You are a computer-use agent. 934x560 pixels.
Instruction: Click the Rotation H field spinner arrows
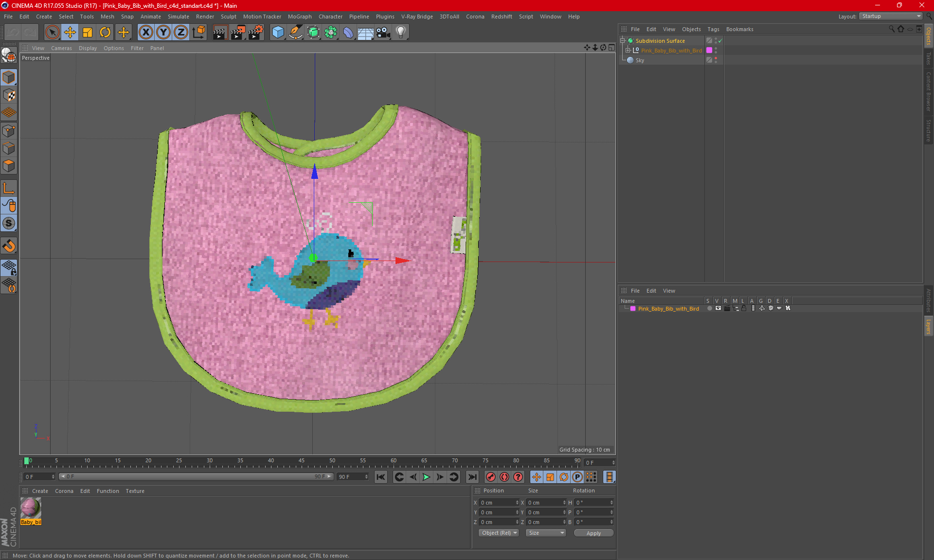(x=611, y=503)
